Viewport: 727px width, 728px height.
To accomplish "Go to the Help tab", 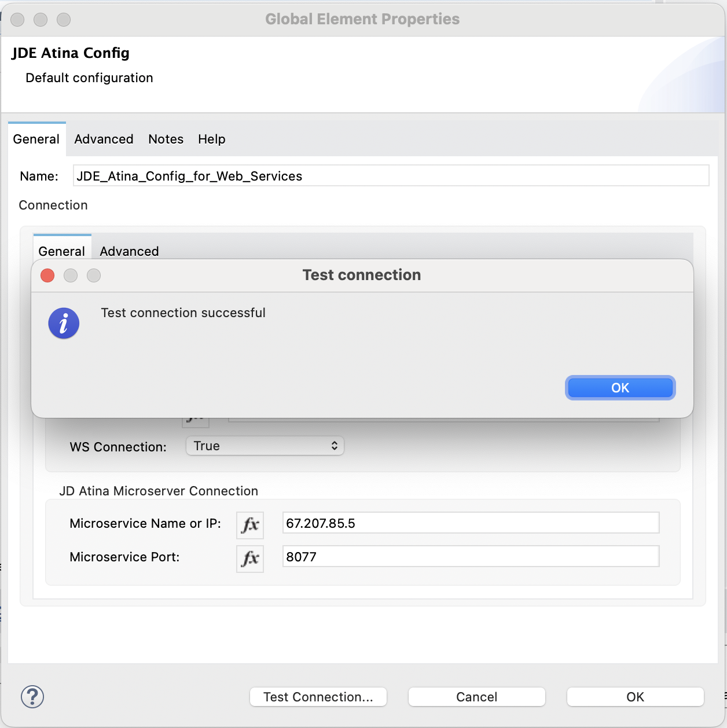I will pyautogui.click(x=211, y=139).
